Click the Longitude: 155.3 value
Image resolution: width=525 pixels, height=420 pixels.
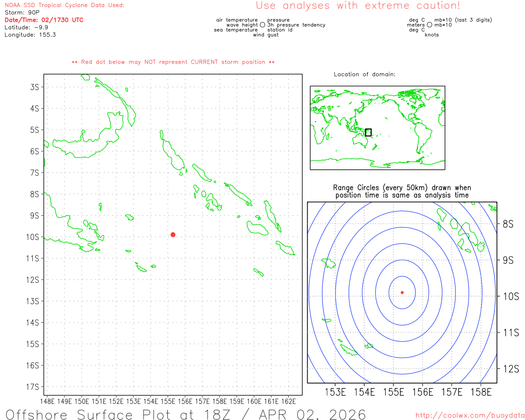(30, 35)
